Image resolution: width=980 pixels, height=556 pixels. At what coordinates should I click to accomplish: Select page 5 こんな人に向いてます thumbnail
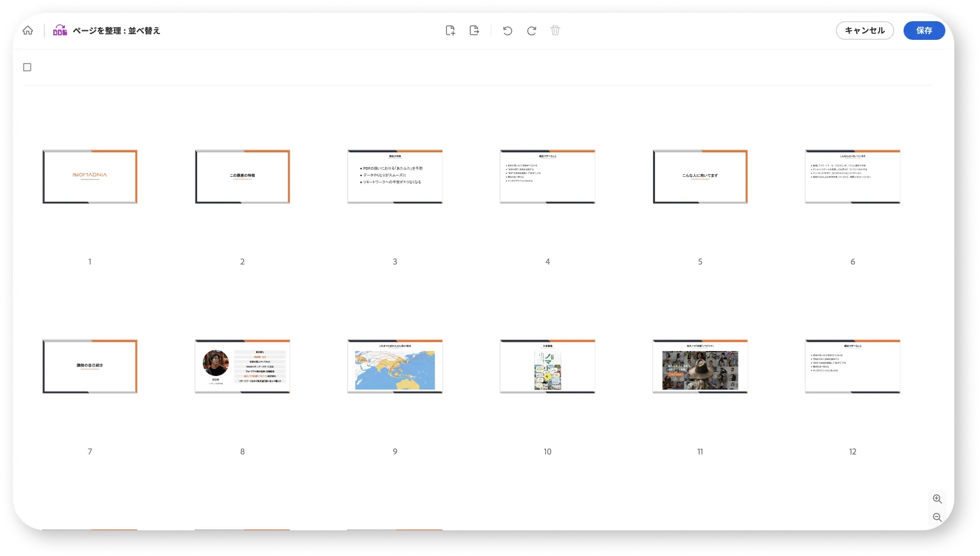(700, 177)
